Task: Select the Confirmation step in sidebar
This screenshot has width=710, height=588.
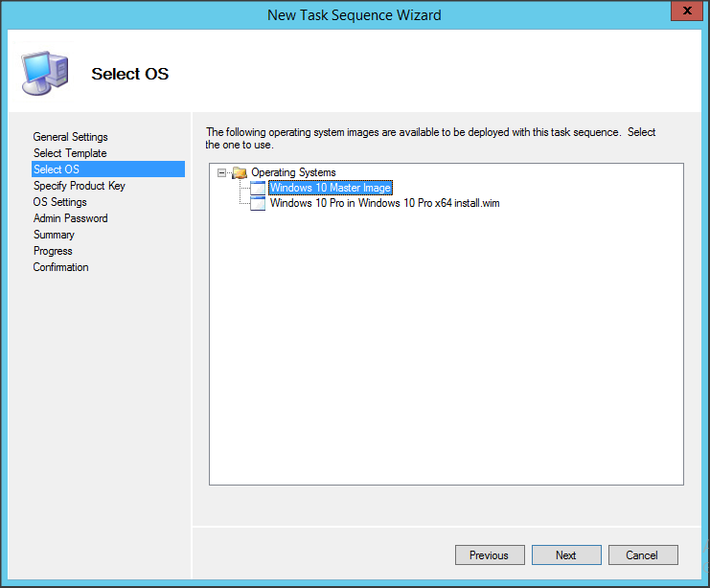Action: pos(60,267)
